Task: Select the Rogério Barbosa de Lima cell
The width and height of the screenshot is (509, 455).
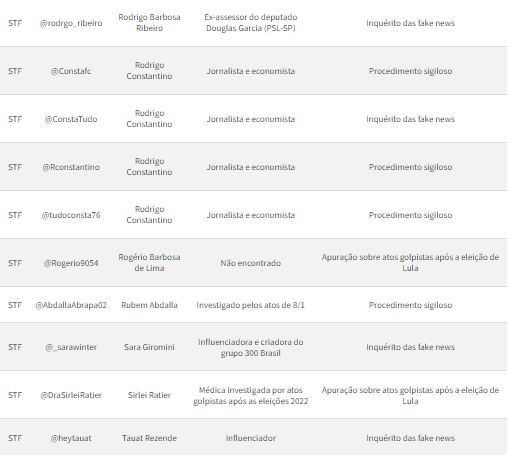Action: click(x=149, y=262)
